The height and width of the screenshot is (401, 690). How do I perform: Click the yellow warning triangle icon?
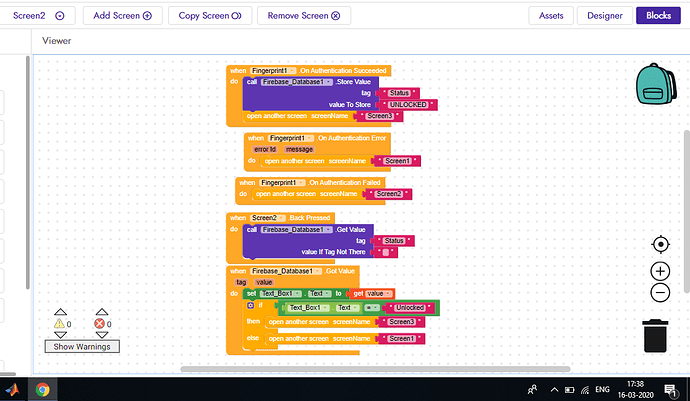click(x=59, y=324)
